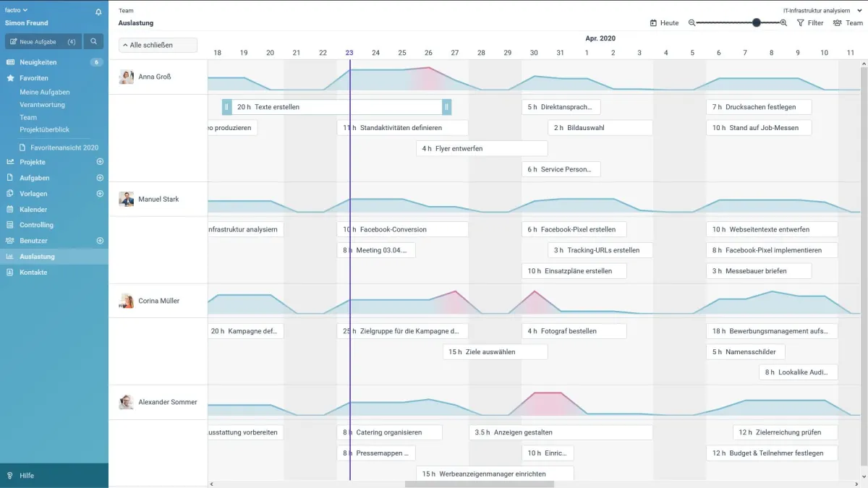Image resolution: width=868 pixels, height=488 pixels.
Task: Select the Flyer entwerfen task bar
Action: [481, 149]
